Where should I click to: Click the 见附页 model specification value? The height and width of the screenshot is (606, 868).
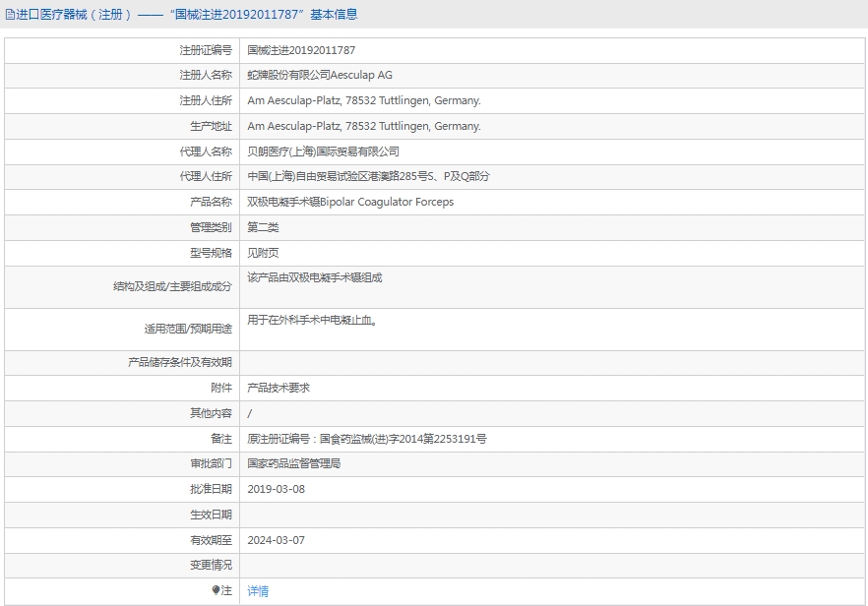pos(263,253)
